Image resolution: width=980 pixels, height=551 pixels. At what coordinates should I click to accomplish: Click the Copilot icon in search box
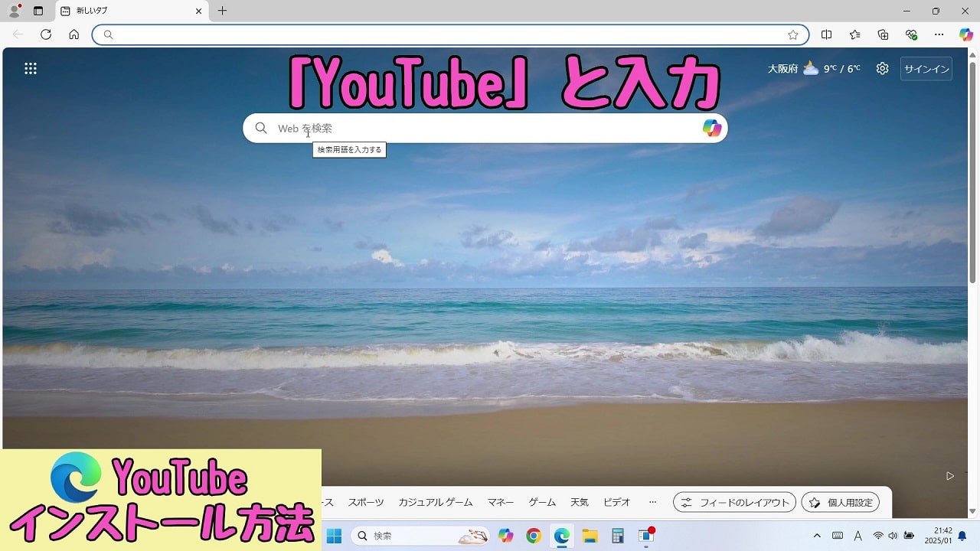pos(712,129)
